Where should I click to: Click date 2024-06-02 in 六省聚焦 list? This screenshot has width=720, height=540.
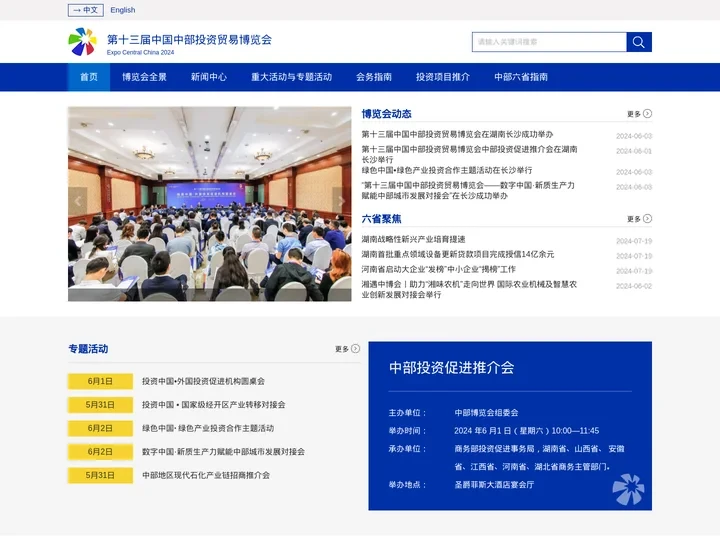click(634, 286)
